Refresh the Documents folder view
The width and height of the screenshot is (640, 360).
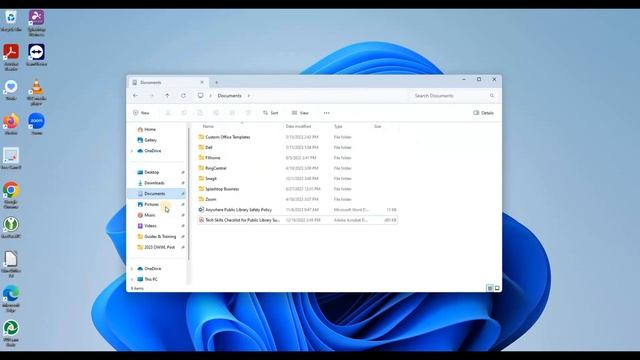[183, 96]
